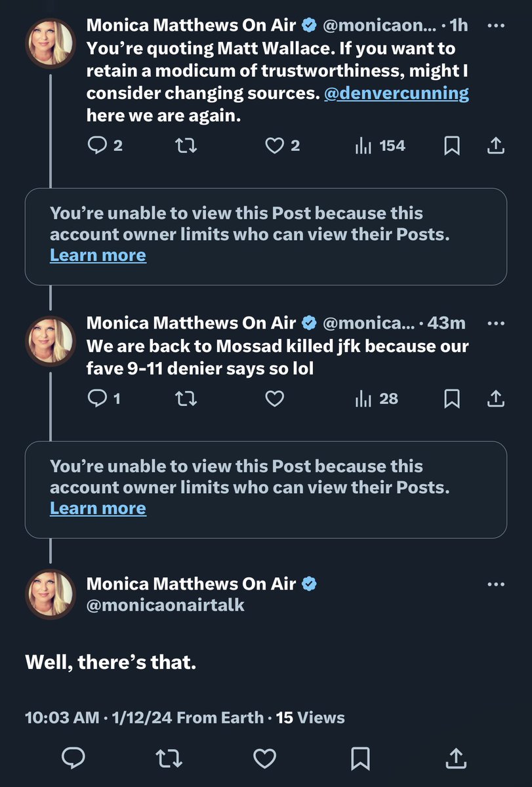Repost the Mossad jfk post
The height and width of the screenshot is (787, 532).
186,398
